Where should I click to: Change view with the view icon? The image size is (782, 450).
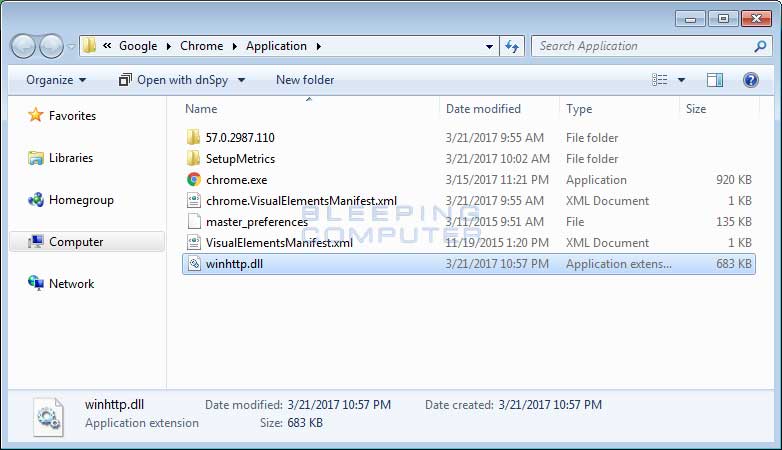659,80
